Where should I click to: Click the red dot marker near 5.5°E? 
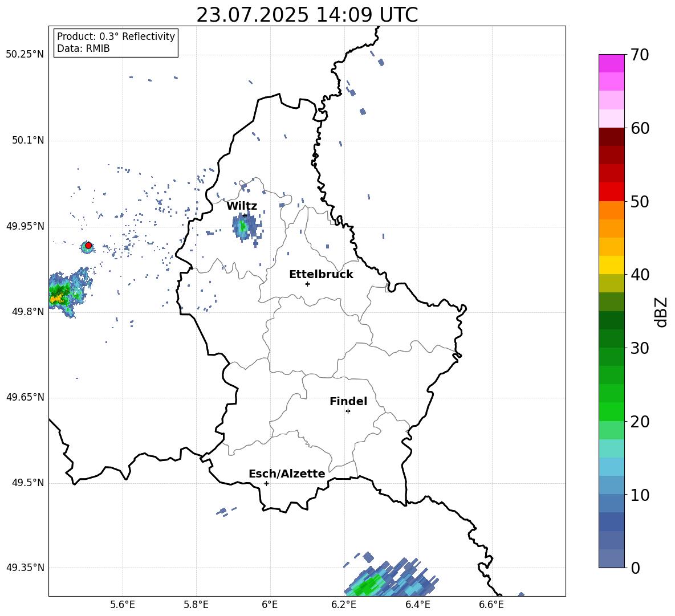pyautogui.click(x=88, y=245)
